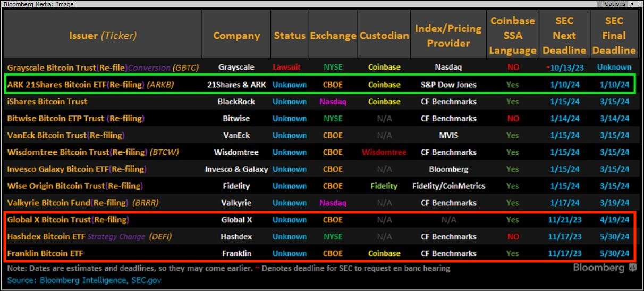Select the iShares Bitcoin Trust issuer
This screenshot has height=291, width=644.
[47, 102]
